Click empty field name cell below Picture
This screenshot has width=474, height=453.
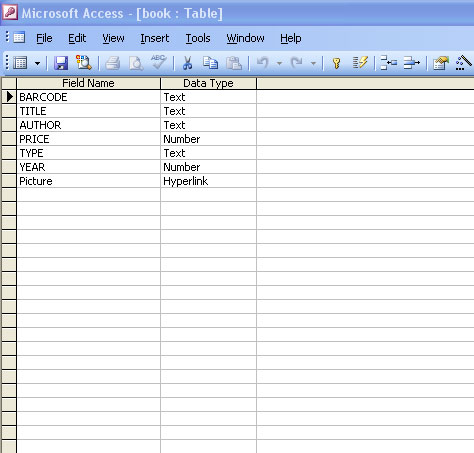pyautogui.click(x=89, y=195)
